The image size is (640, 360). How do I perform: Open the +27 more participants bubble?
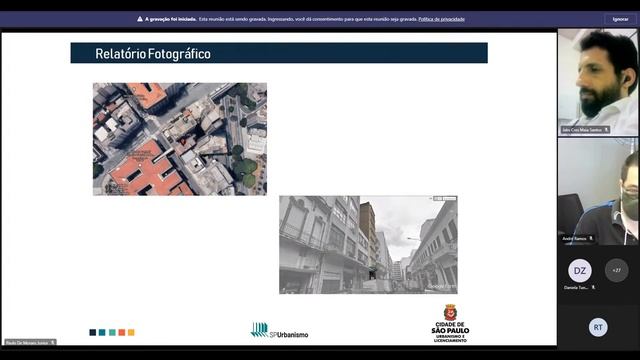(x=616, y=270)
